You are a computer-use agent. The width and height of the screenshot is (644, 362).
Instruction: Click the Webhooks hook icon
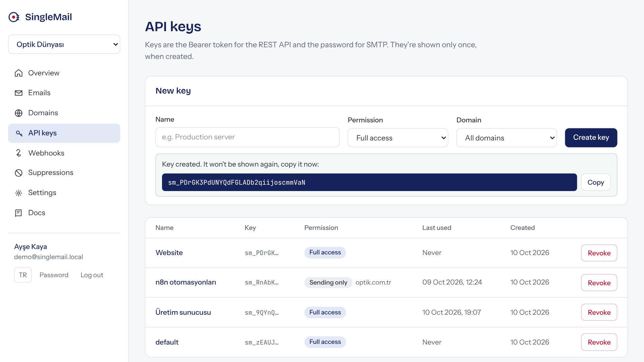tap(18, 153)
